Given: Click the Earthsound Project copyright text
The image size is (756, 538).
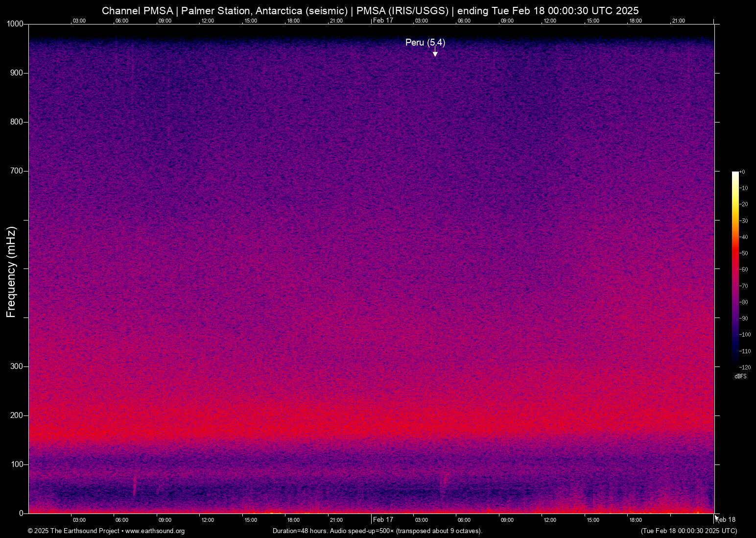Looking at the screenshot, I should pyautogui.click(x=106, y=531).
